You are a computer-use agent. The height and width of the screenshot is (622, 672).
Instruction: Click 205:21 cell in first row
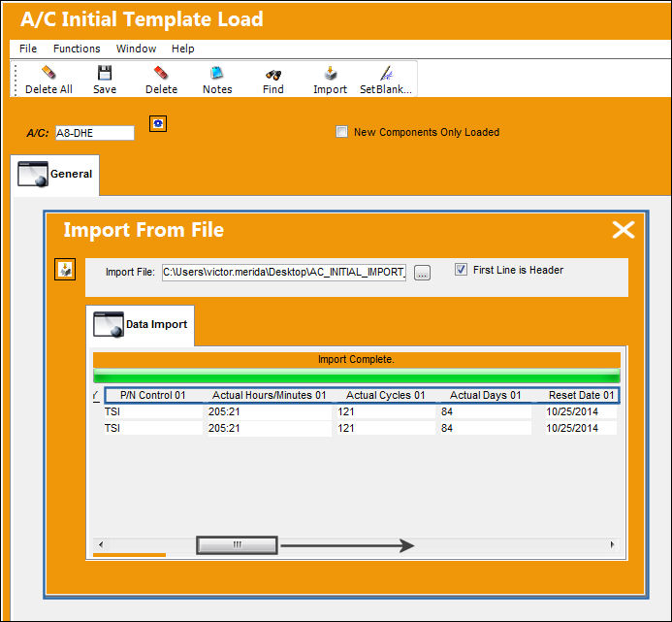270,411
